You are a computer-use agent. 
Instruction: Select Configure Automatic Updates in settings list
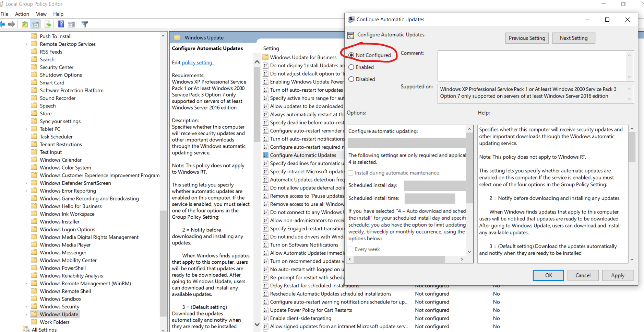(303, 155)
